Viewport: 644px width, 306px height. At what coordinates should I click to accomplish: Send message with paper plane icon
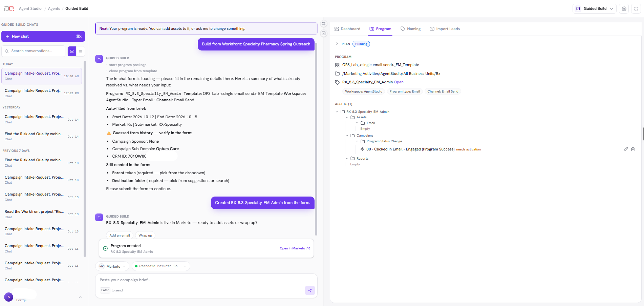click(310, 290)
